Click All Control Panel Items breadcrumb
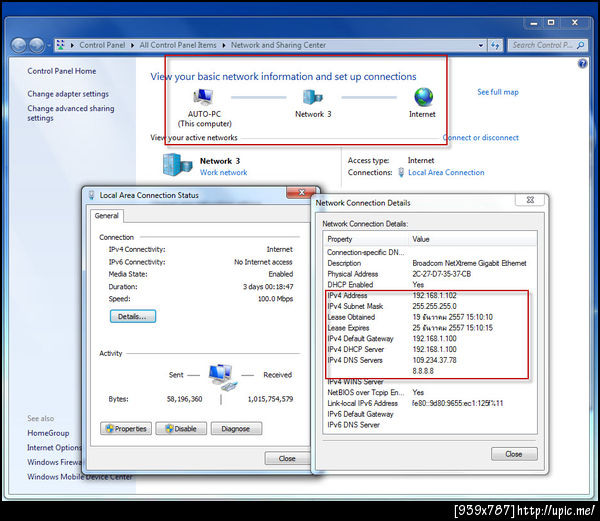The image size is (600, 521). point(178,45)
